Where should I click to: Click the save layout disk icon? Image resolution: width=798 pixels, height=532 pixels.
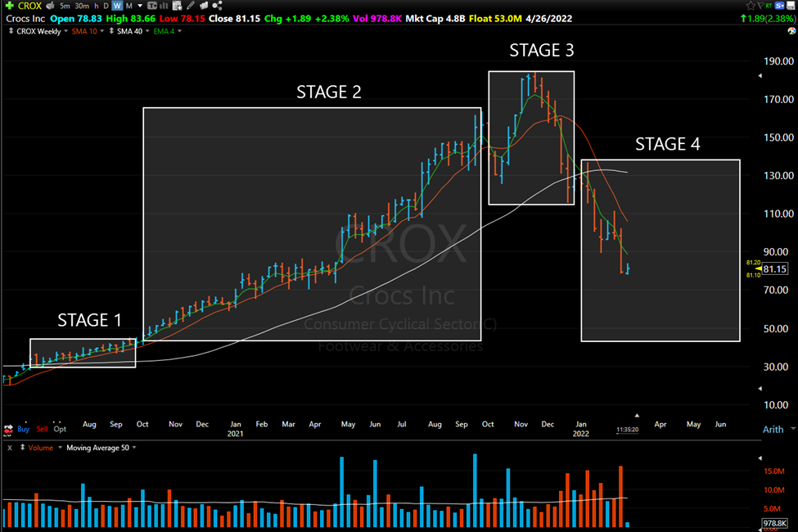(x=791, y=6)
